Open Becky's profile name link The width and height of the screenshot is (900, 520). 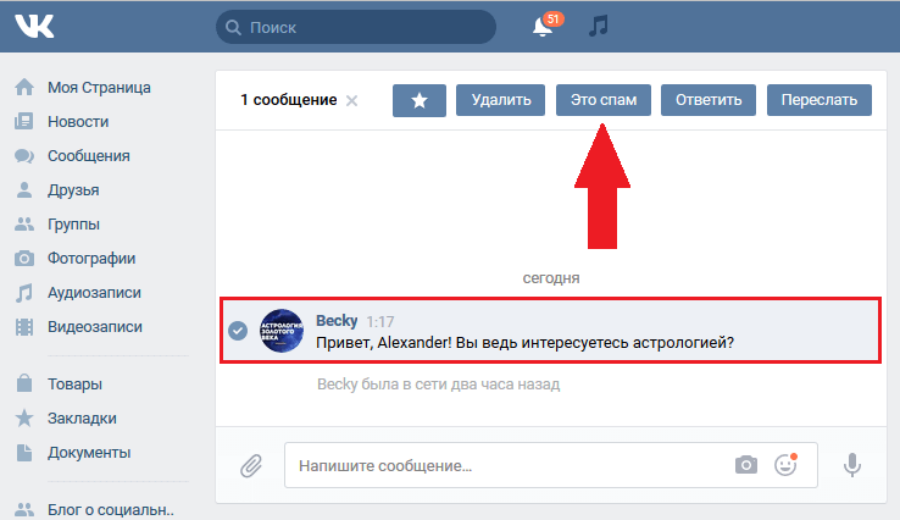click(x=336, y=320)
